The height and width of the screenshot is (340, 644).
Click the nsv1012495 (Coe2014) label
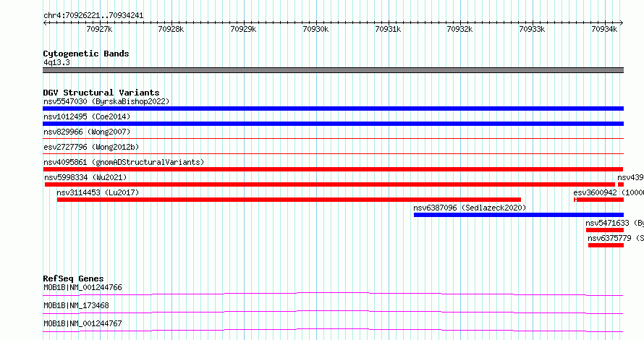[x=87, y=116]
